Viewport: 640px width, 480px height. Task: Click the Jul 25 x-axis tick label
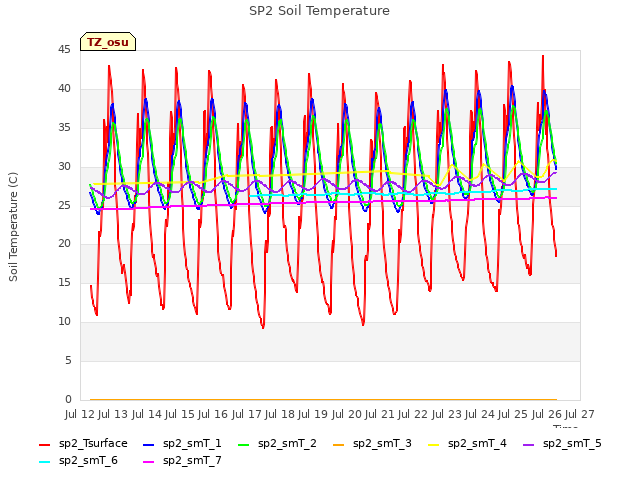(x=513, y=414)
